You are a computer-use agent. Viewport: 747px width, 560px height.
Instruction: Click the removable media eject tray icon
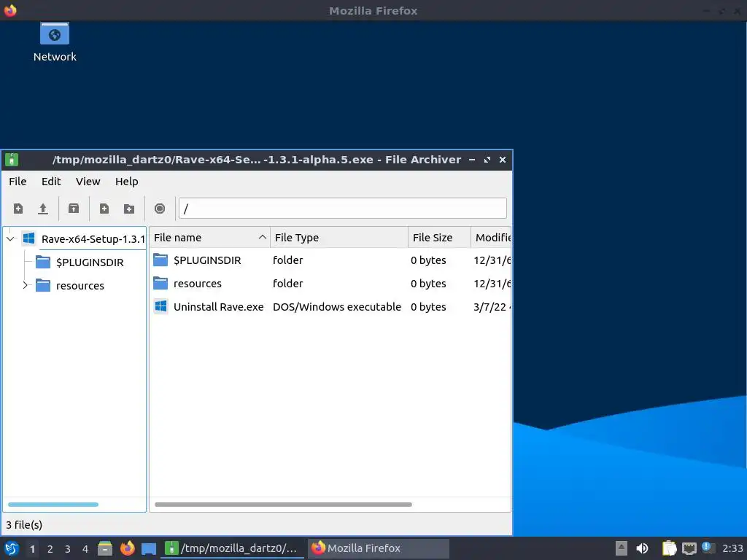622,548
